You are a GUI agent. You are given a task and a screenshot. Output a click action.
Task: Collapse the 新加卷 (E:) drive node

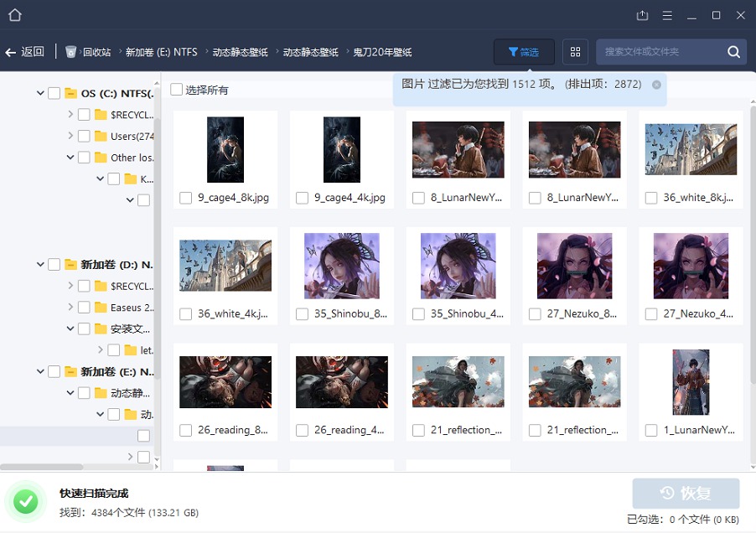(40, 371)
